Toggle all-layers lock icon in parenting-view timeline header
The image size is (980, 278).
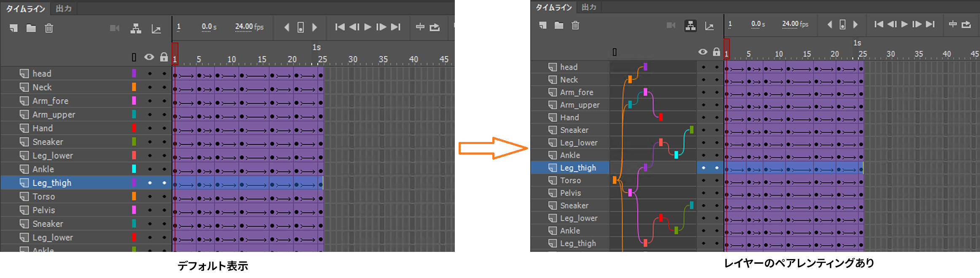[716, 52]
